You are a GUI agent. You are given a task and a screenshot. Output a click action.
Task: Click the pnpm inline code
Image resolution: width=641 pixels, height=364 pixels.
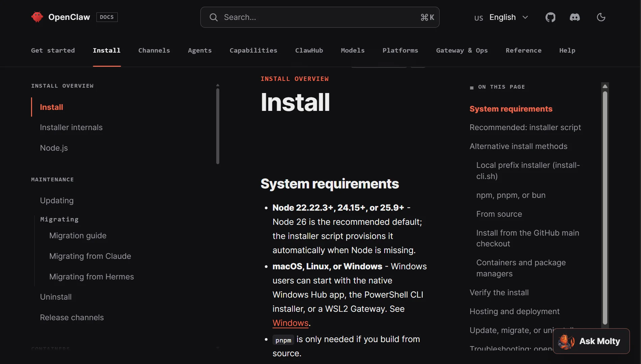click(283, 340)
